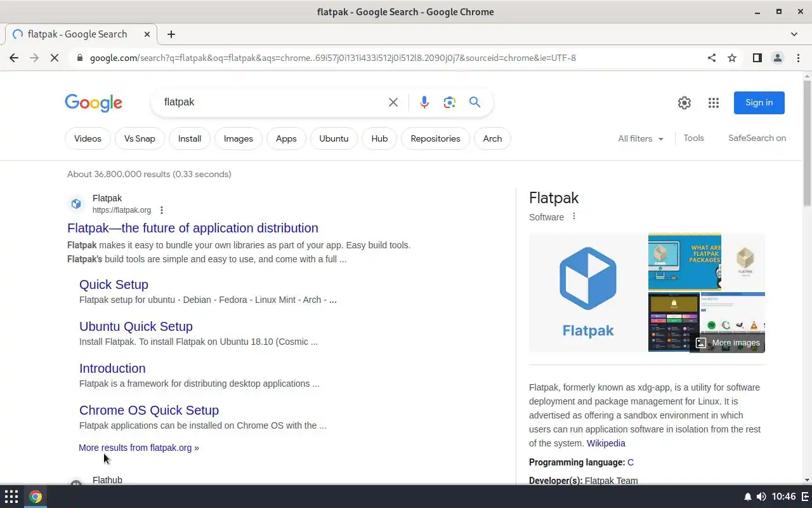The width and height of the screenshot is (812, 508).
Task: Open the Ubuntu Quick Setup sitelink
Action: click(x=136, y=326)
